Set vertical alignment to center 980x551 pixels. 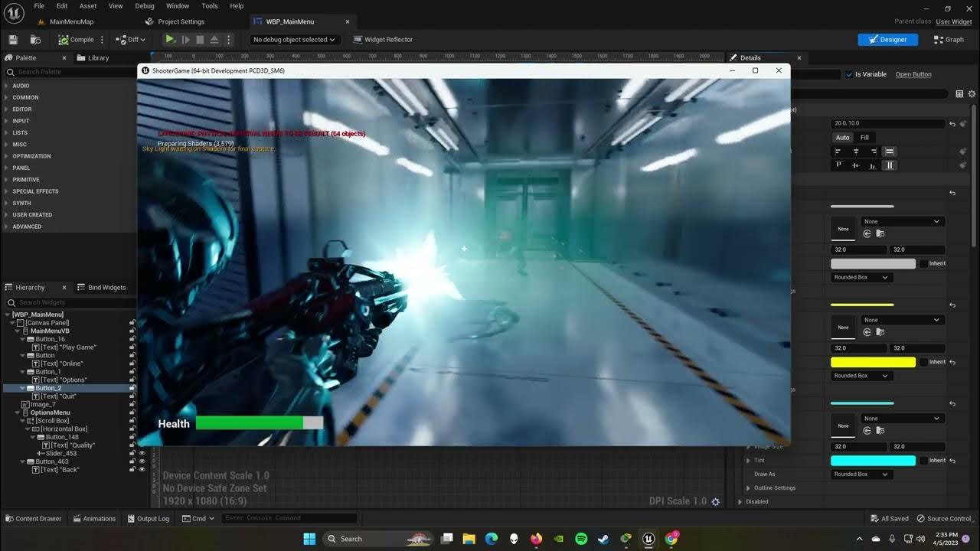point(856,165)
